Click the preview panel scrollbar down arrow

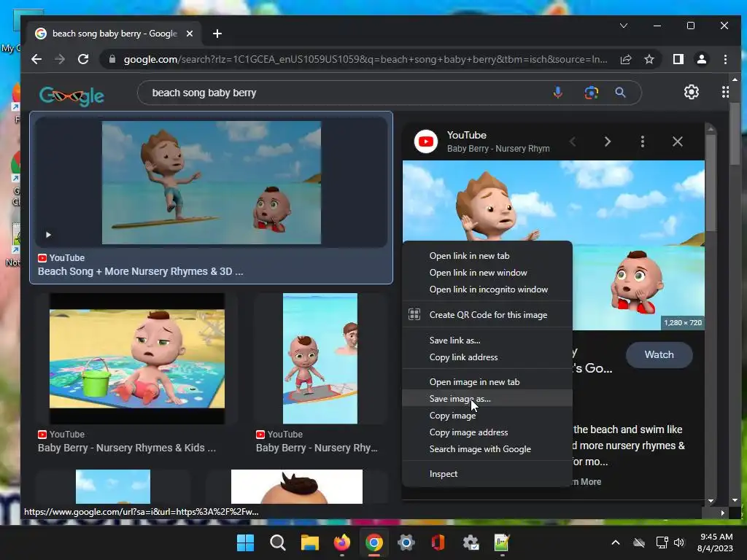[x=711, y=500]
